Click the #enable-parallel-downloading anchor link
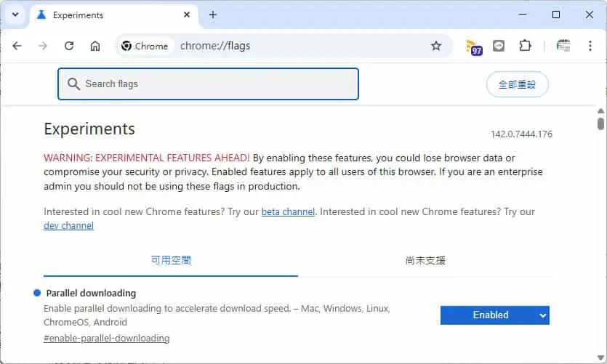This screenshot has width=607, height=364. point(106,339)
